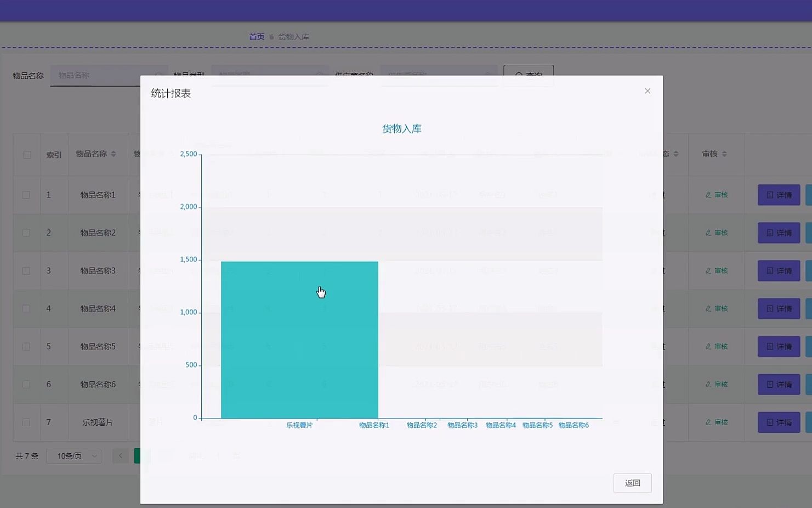Click the 物品名称3 x-axis label in chart
The height and width of the screenshot is (508, 812).
pyautogui.click(x=462, y=425)
